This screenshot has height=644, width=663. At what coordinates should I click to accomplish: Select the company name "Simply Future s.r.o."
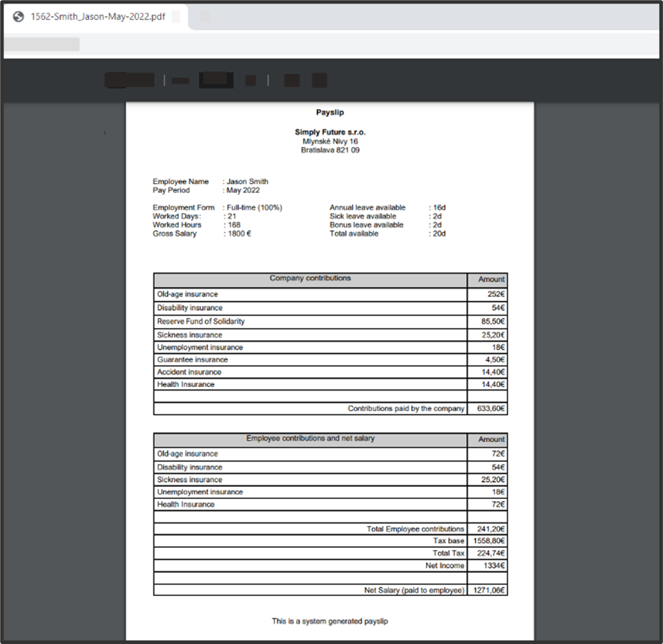330,132
